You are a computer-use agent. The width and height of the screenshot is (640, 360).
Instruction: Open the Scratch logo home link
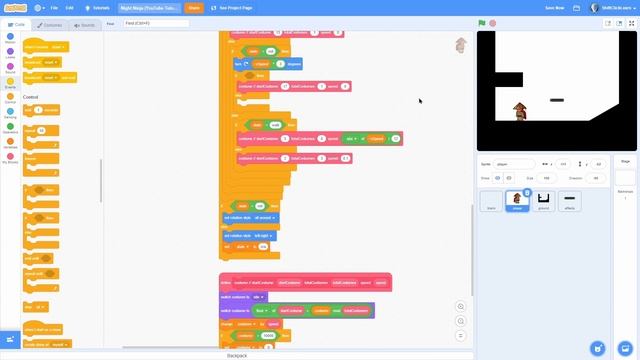tap(15, 8)
